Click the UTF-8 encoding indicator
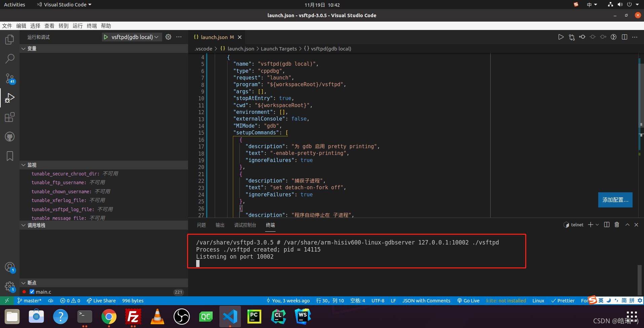 click(x=378, y=301)
